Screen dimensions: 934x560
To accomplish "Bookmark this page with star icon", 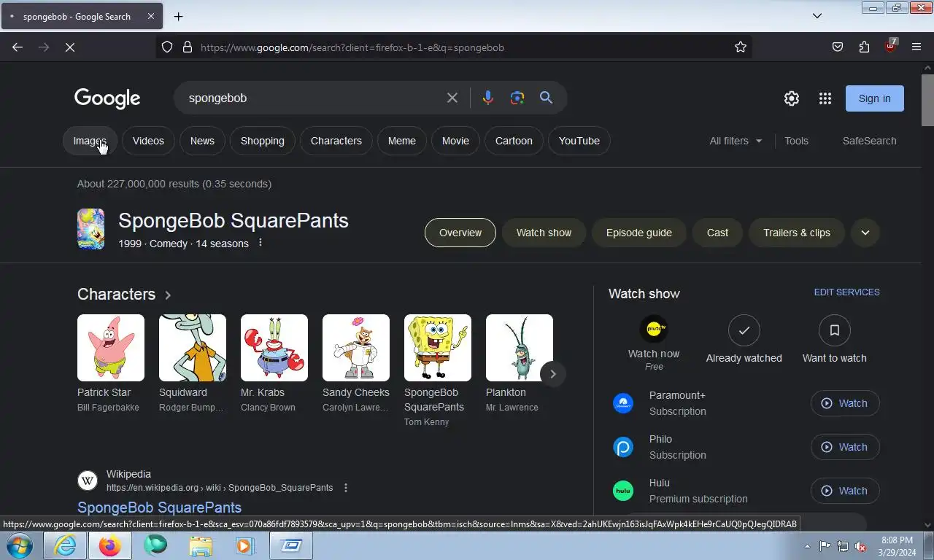I will [x=741, y=47].
